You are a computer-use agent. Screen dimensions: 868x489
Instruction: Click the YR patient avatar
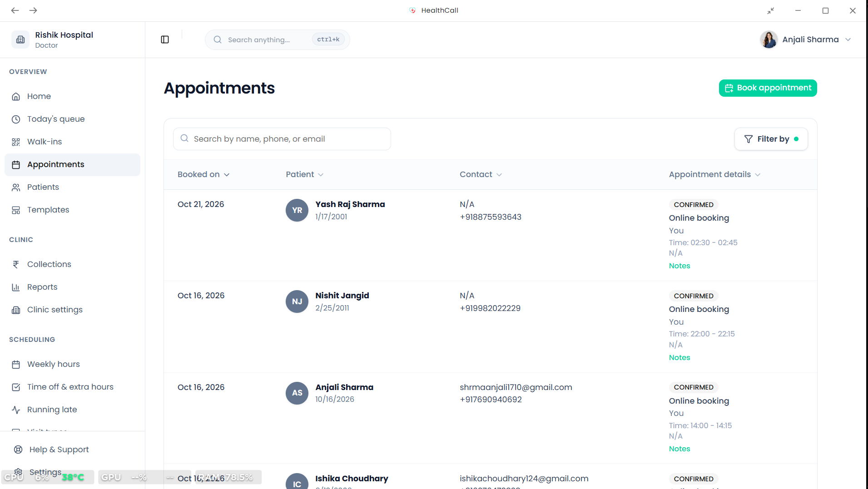297,210
